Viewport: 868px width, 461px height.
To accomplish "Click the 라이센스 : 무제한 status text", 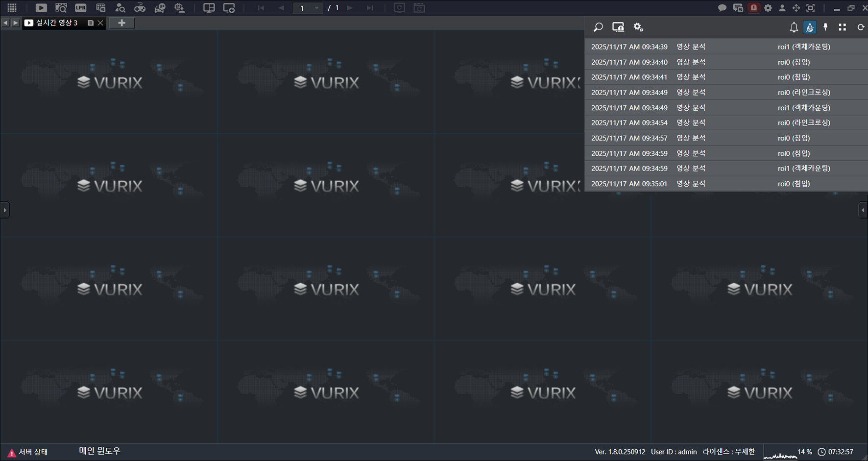I will [x=729, y=452].
